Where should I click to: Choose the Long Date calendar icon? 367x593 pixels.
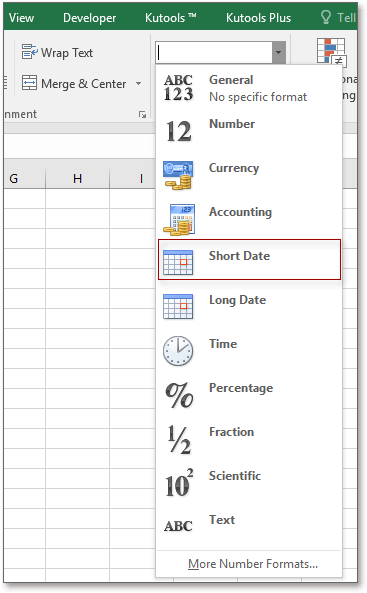[x=178, y=306]
